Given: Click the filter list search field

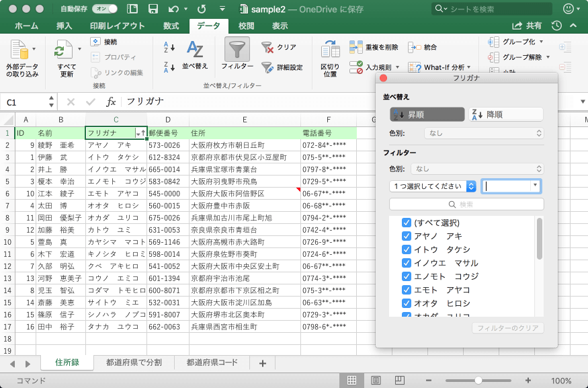Looking at the screenshot, I should (x=466, y=204).
